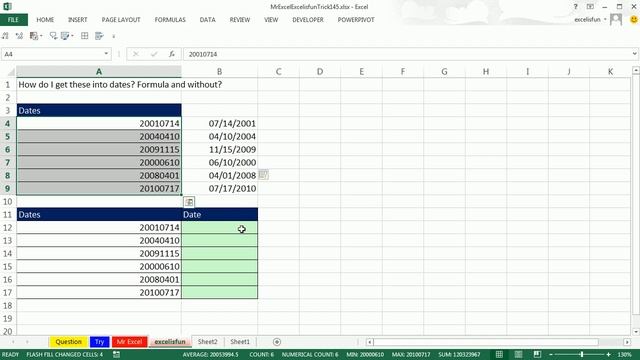Image resolution: width=640 pixels, height=360 pixels.
Task: Open the DATA ribbon tab
Action: pyautogui.click(x=207, y=20)
